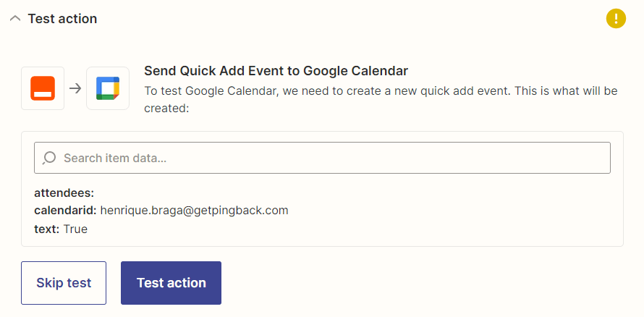This screenshot has width=644, height=317.
Task: Click the magnifying glass search icon
Action: click(49, 158)
